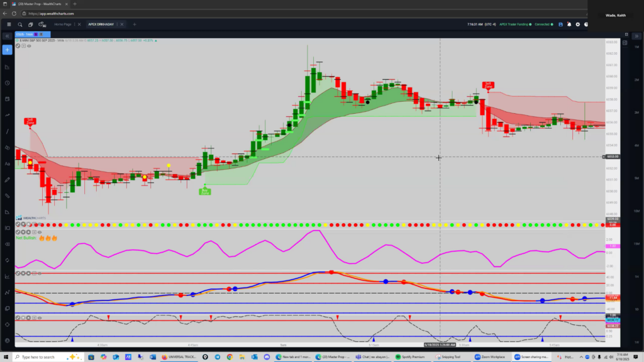This screenshot has width=644, height=362.
Task: Select APEX DRKHADAY workspace tab
Action: point(101,25)
